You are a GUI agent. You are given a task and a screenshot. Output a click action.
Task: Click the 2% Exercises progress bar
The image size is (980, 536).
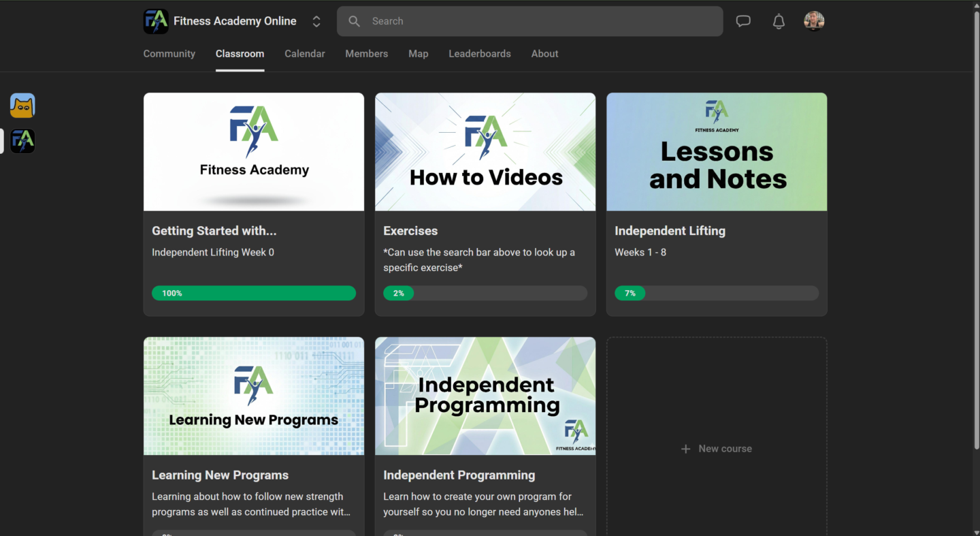click(485, 293)
